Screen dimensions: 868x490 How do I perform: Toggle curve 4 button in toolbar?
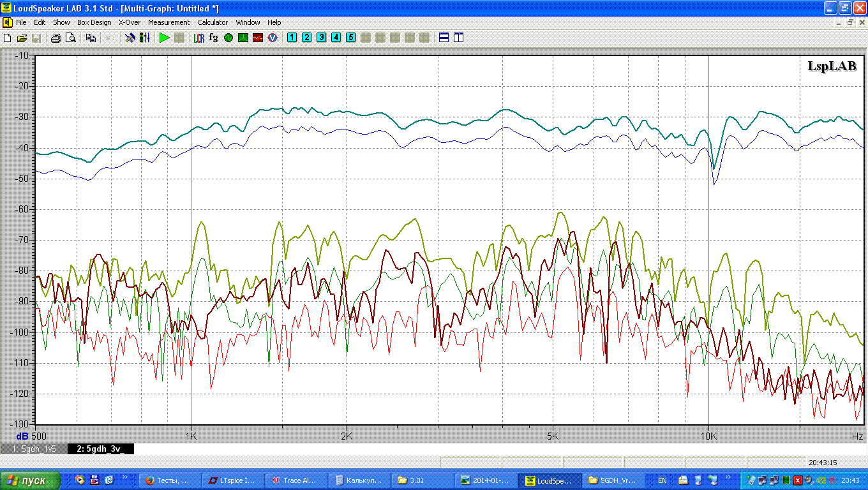[336, 38]
